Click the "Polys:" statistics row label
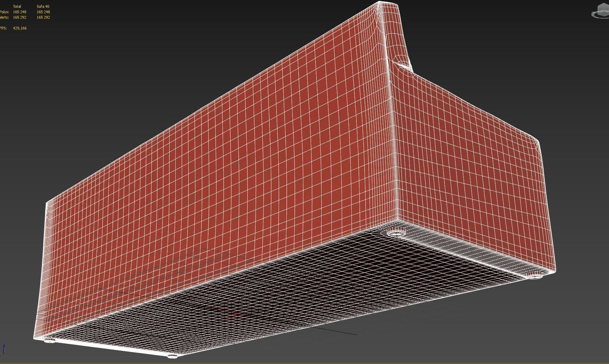Screen dimensions: 609x364 (x=4, y=12)
